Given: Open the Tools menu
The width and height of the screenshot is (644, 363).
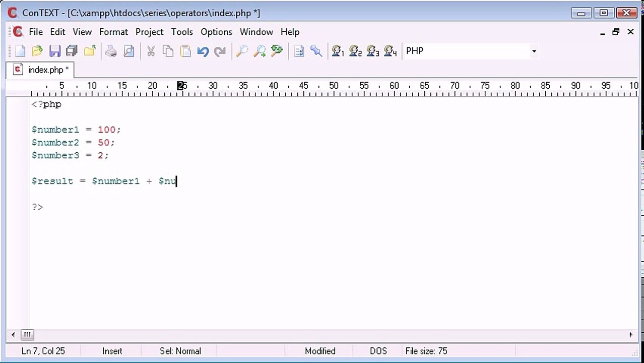Looking at the screenshot, I should (182, 32).
